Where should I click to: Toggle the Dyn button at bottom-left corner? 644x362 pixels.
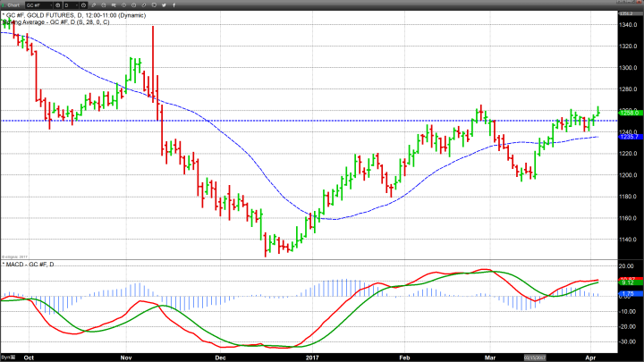[5, 357]
